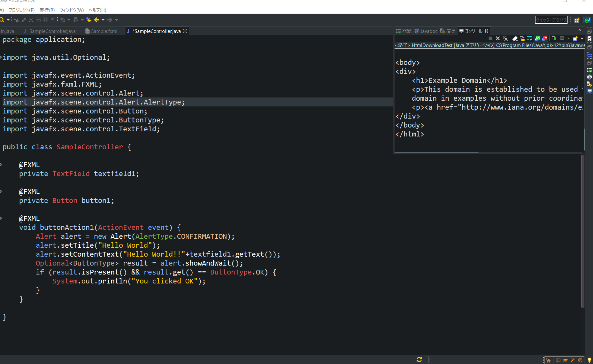Click the yellow sync icon in status bar
Viewport: 593px width, 364px height.
pyautogui.click(x=419, y=360)
